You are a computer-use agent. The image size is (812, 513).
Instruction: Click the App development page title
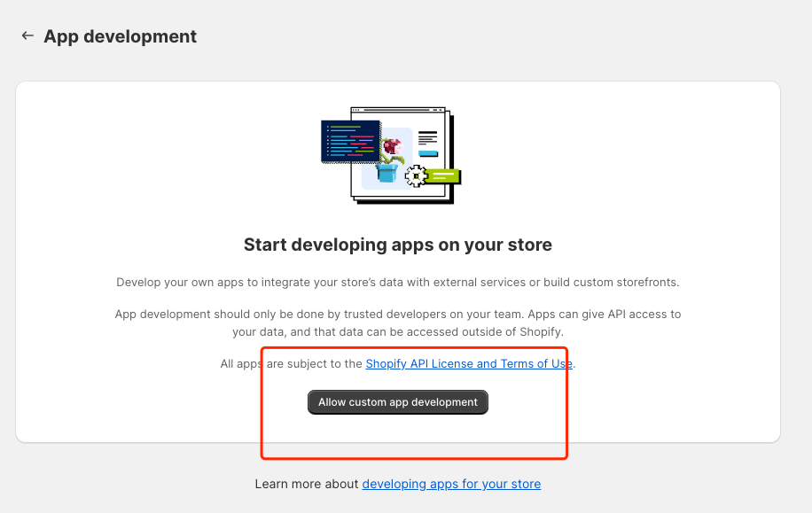121,36
